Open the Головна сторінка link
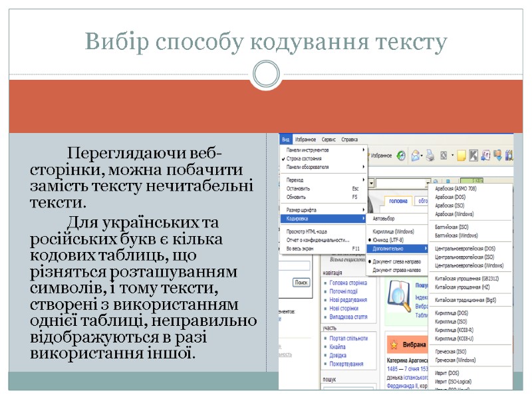 coord(348,283)
